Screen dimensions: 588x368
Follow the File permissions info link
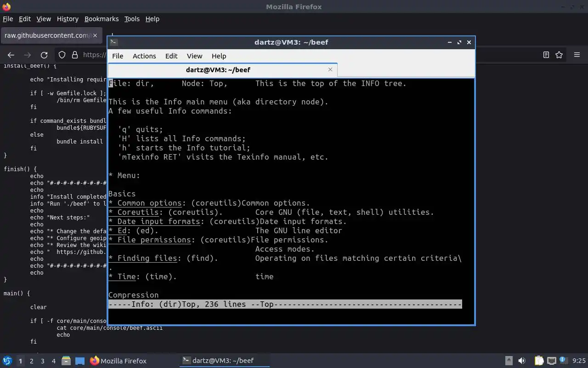click(154, 240)
